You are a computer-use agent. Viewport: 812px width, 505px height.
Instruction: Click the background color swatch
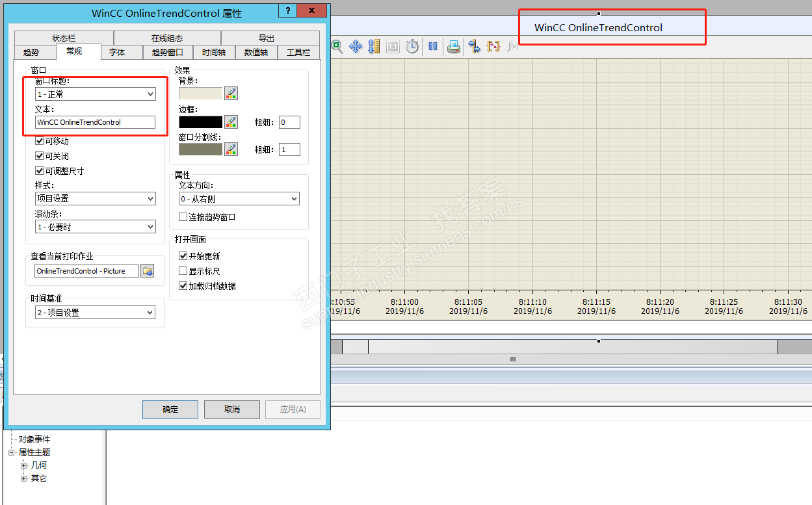pyautogui.click(x=200, y=93)
